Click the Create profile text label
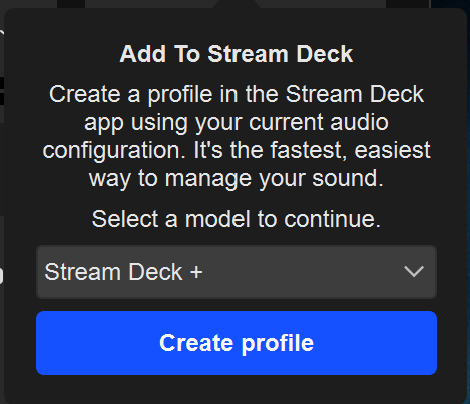This screenshot has height=404, width=470. click(x=236, y=343)
